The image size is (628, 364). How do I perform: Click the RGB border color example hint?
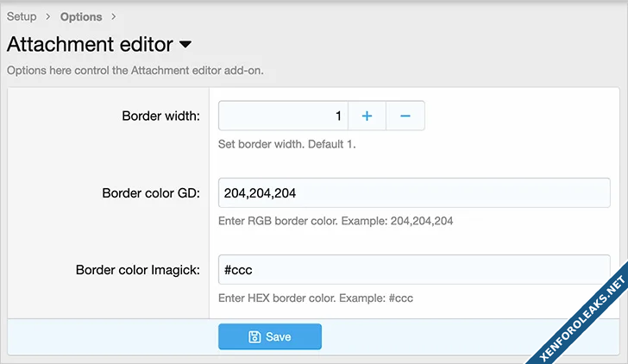coord(336,221)
